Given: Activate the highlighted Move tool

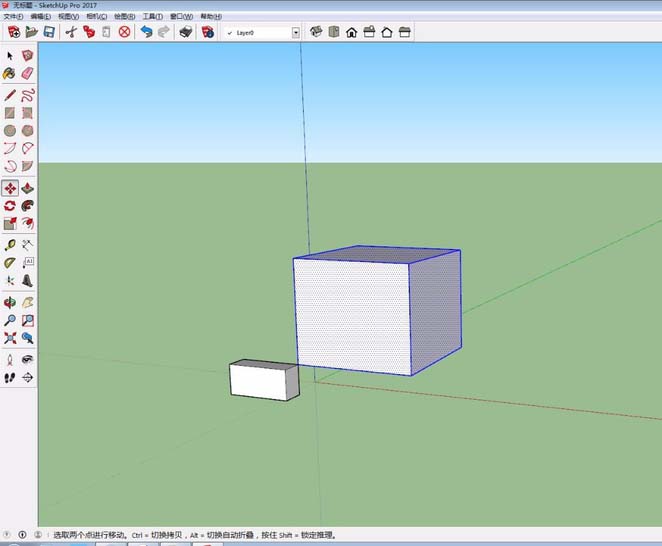Looking at the screenshot, I should click(x=10, y=188).
